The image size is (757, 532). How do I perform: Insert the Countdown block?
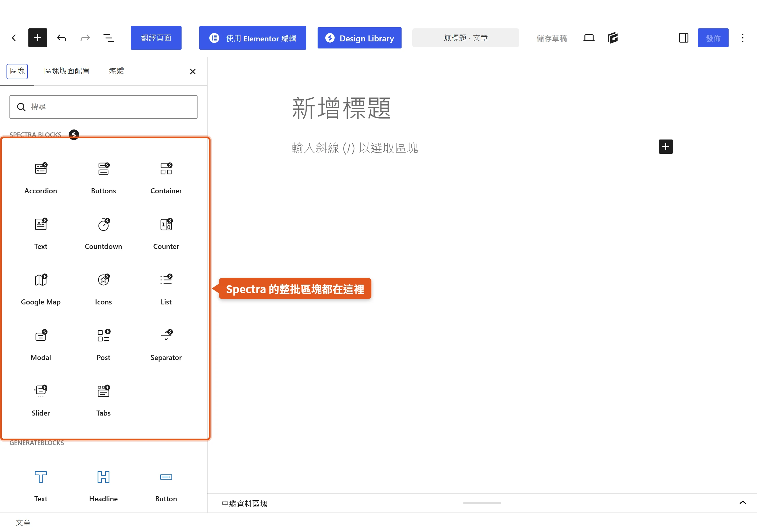(x=103, y=234)
